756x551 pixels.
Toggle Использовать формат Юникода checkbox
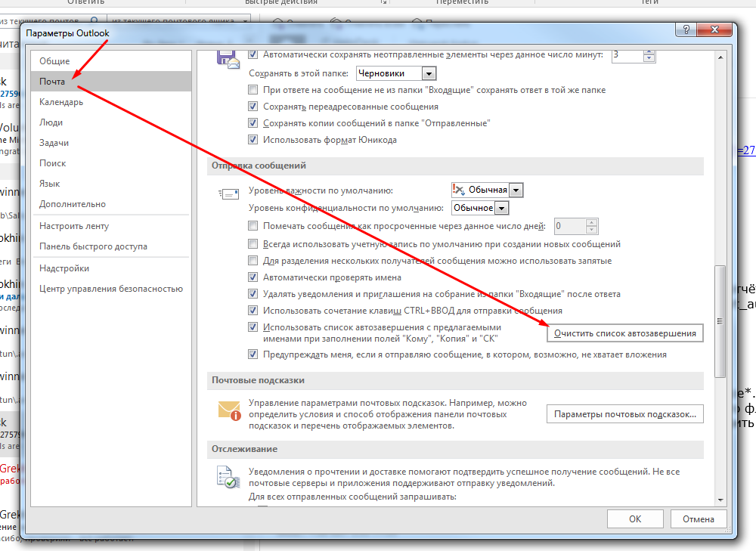click(253, 139)
